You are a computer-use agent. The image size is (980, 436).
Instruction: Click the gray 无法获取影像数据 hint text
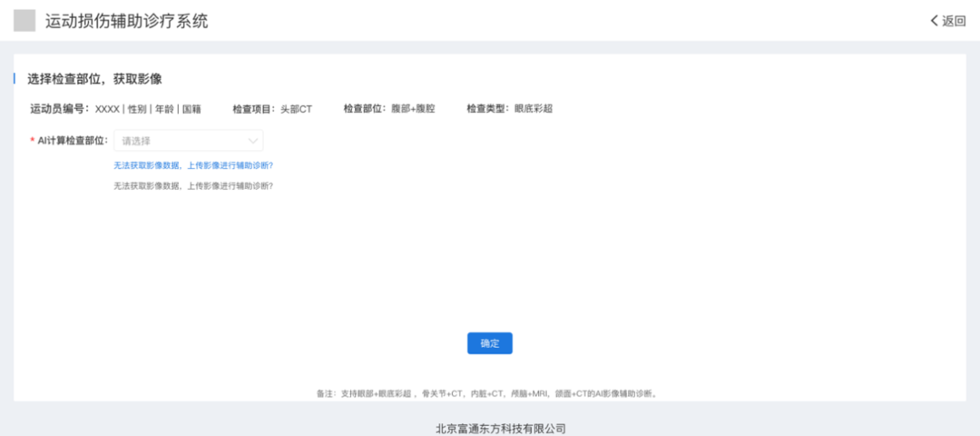[x=192, y=186]
